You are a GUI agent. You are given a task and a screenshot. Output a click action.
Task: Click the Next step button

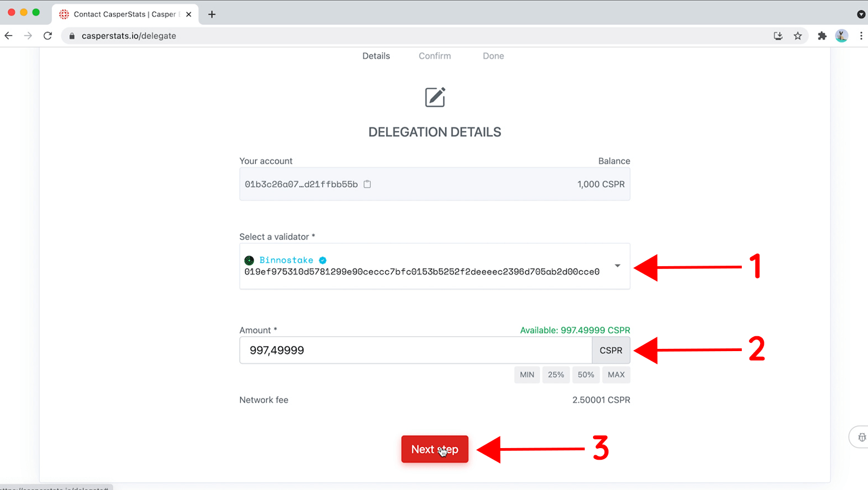pos(435,449)
